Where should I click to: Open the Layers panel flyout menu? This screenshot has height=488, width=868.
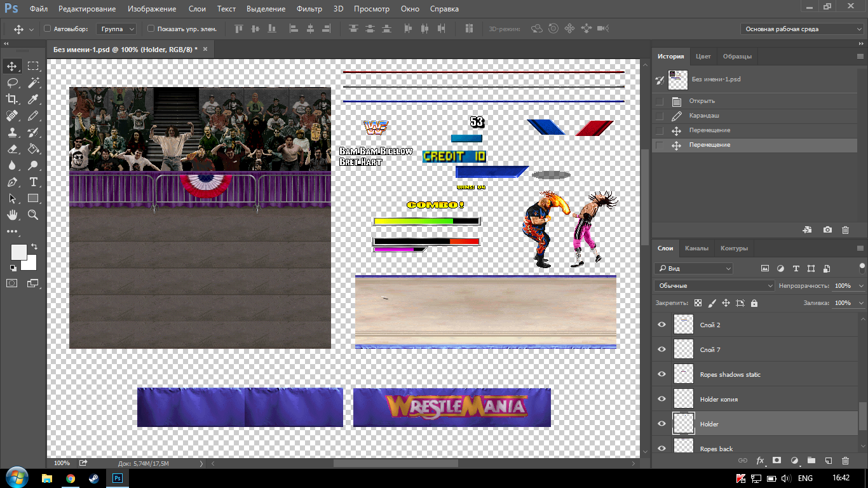click(860, 248)
